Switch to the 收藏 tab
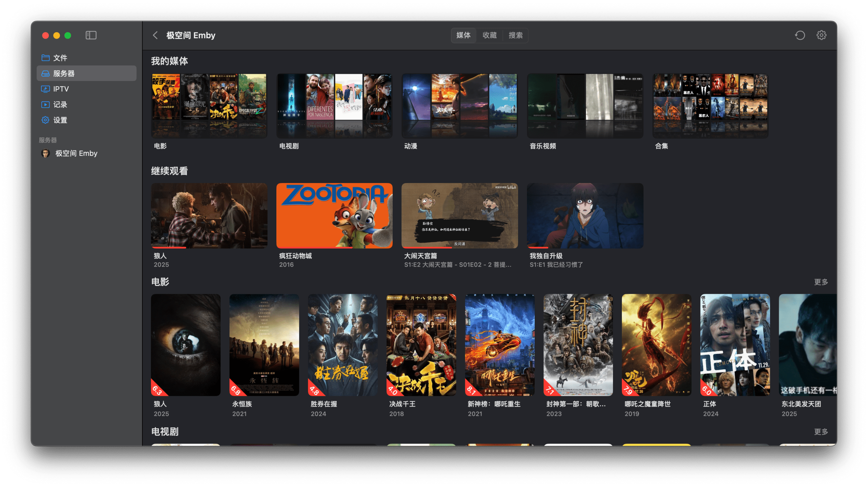The image size is (868, 487). (489, 35)
